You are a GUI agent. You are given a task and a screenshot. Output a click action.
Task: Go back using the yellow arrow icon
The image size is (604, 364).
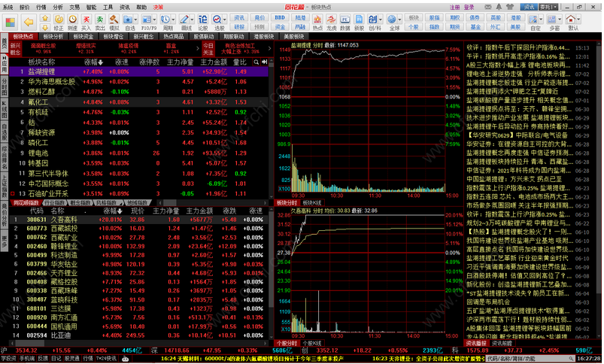click(28, 22)
